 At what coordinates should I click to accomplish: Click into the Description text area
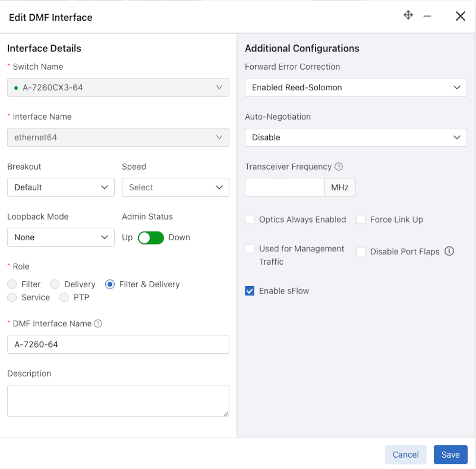(x=118, y=401)
